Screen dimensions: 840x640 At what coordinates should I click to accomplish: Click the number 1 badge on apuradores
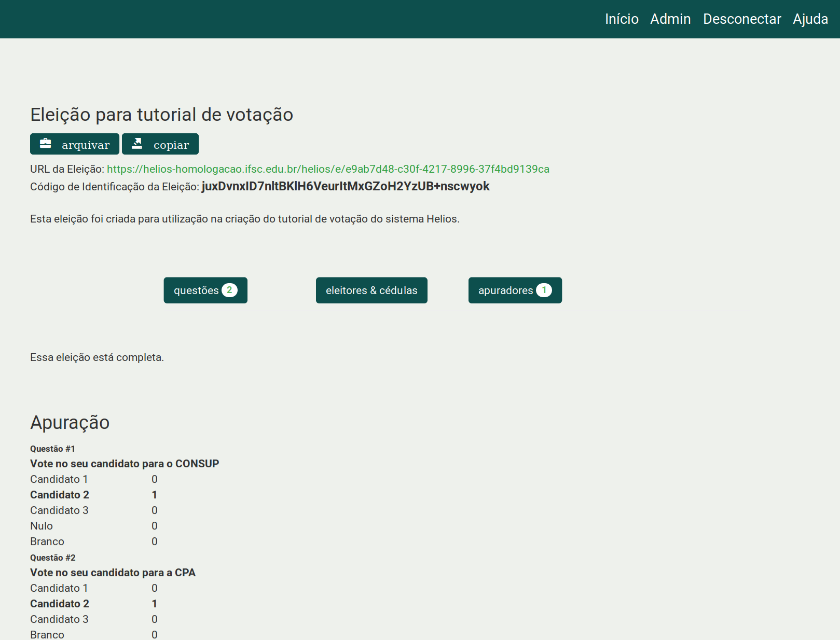[544, 290]
